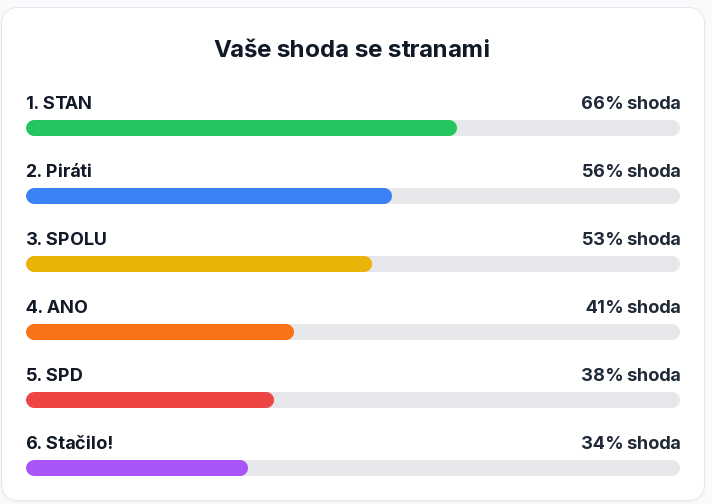Click the orange ANO progress bar
712x504 pixels.
[160, 332]
